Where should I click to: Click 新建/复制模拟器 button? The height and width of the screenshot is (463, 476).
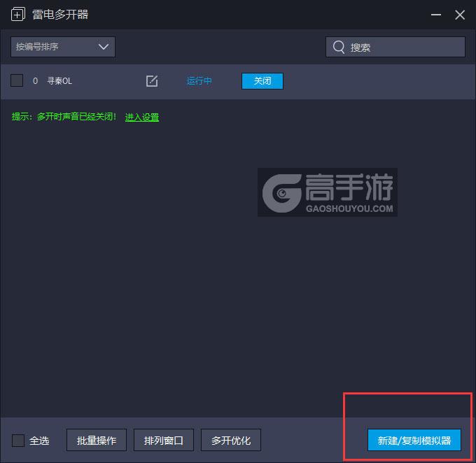point(414,440)
